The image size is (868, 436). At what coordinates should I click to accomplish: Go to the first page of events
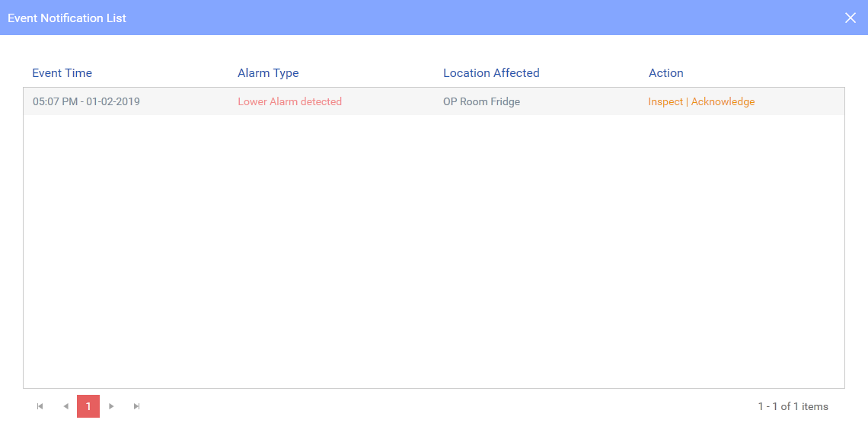pos(40,406)
